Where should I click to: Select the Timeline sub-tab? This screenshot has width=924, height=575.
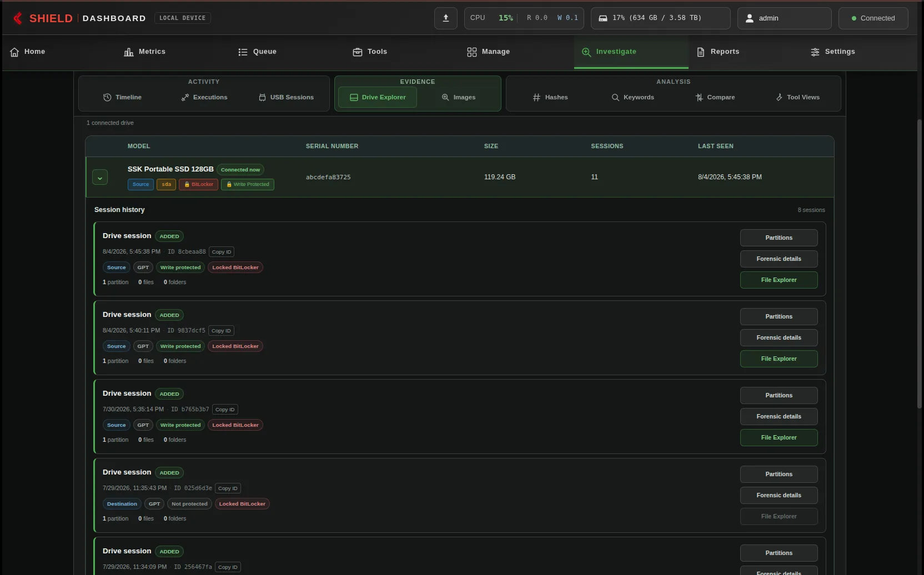coord(122,97)
